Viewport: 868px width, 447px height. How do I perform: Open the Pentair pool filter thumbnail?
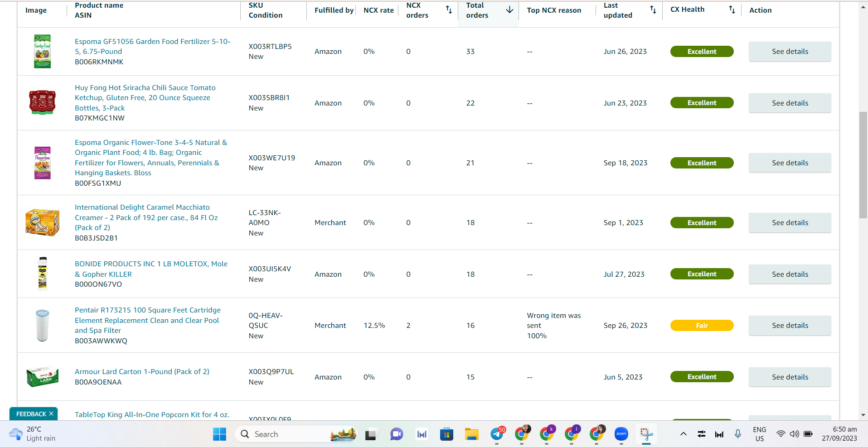click(42, 325)
